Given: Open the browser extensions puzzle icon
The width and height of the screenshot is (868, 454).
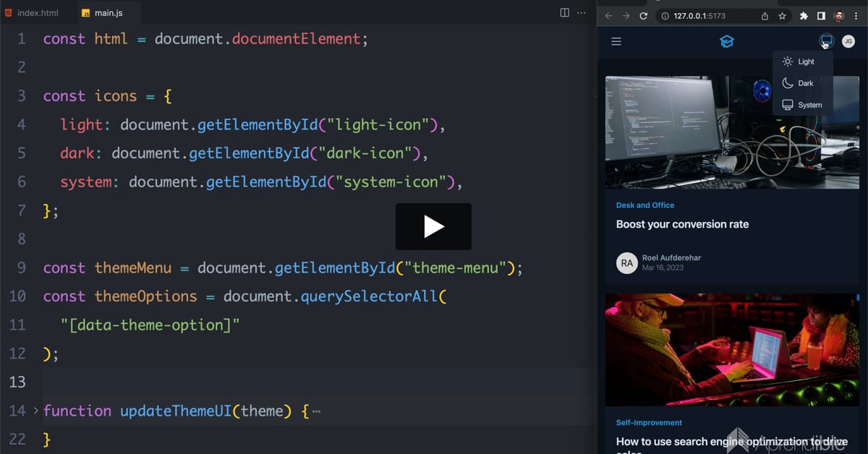Looking at the screenshot, I should click(804, 16).
